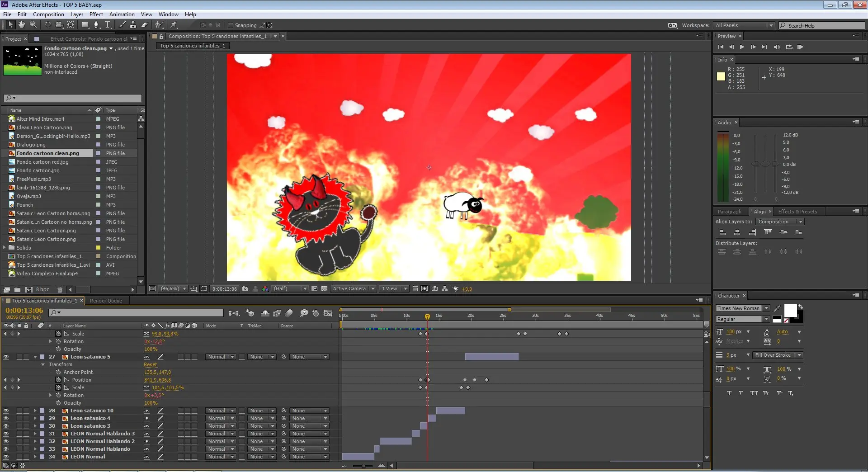Click the align top edges icon
868x472 pixels.
pyautogui.click(x=768, y=232)
